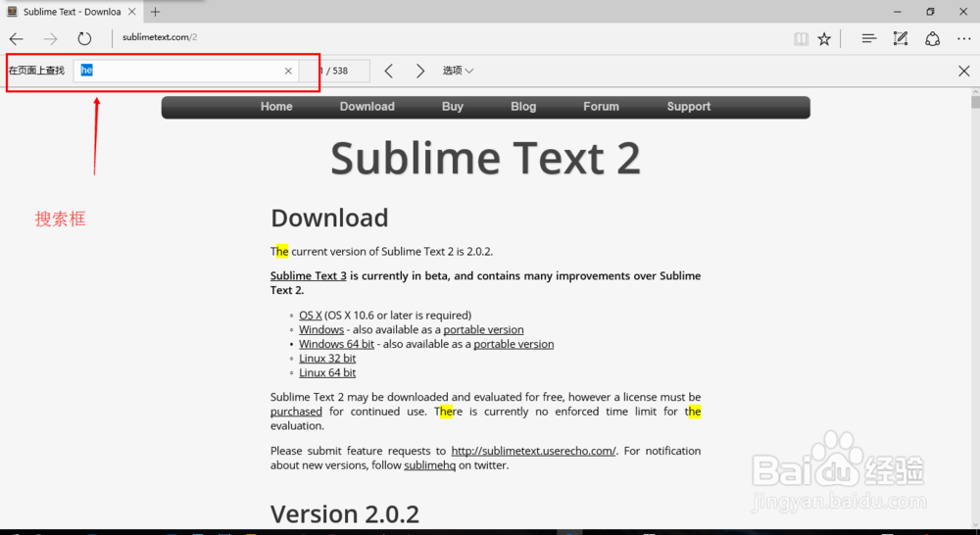Screen dimensions: 980x535
Task: Open Home in site navigation
Action: point(276,106)
